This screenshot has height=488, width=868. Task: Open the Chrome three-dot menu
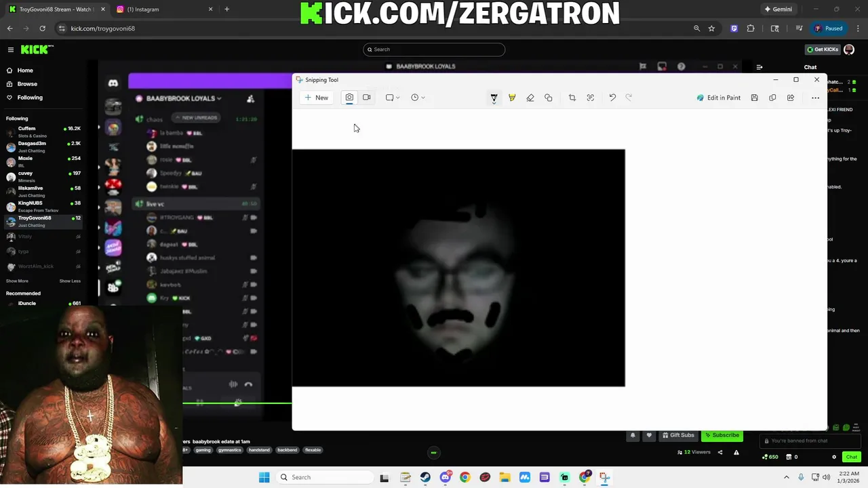click(858, 28)
